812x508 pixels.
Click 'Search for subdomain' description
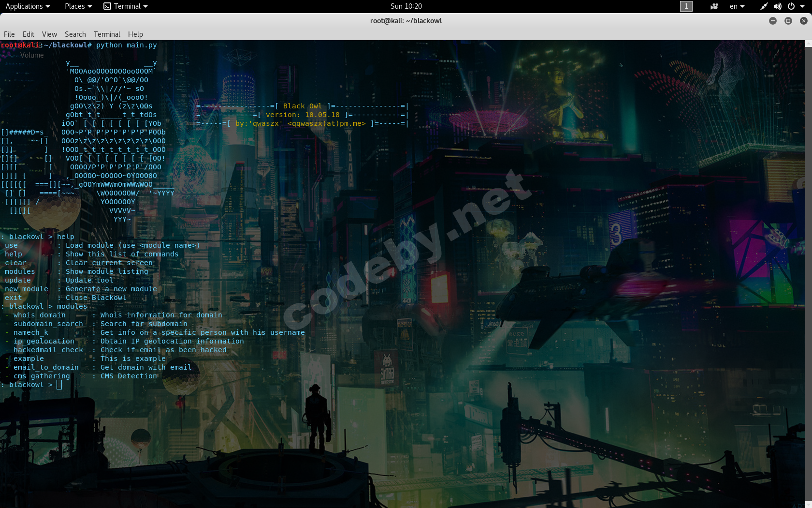(144, 324)
